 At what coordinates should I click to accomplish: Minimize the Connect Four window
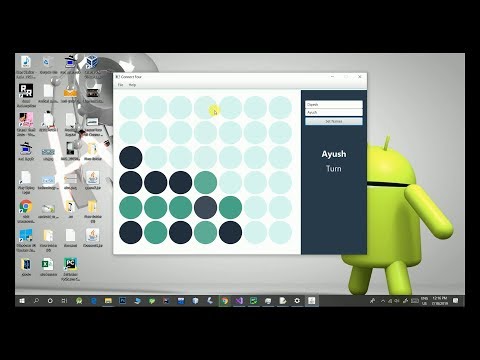click(332, 77)
